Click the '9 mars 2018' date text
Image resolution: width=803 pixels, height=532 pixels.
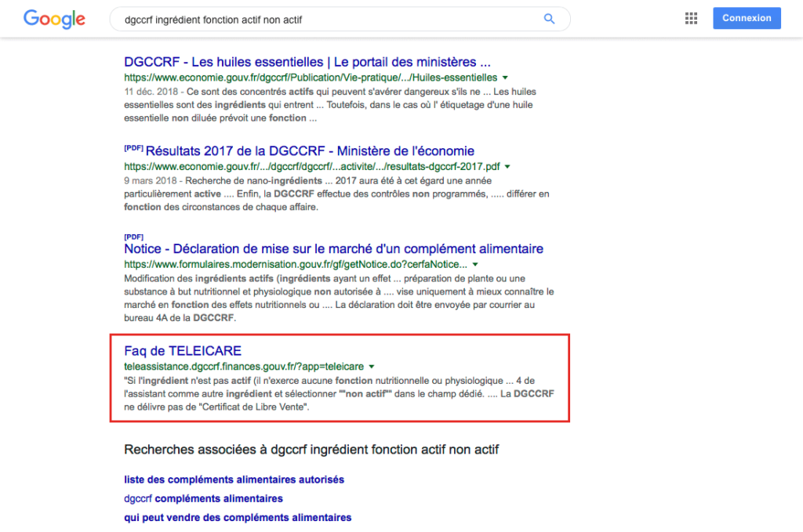[150, 181]
